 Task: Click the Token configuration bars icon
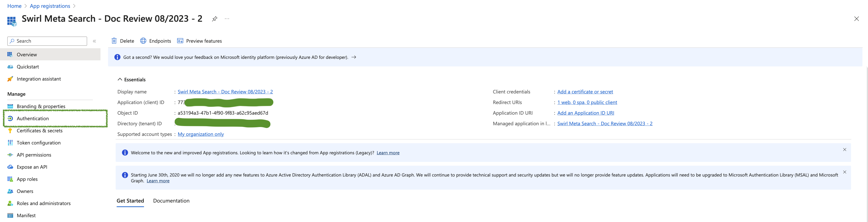point(10,143)
